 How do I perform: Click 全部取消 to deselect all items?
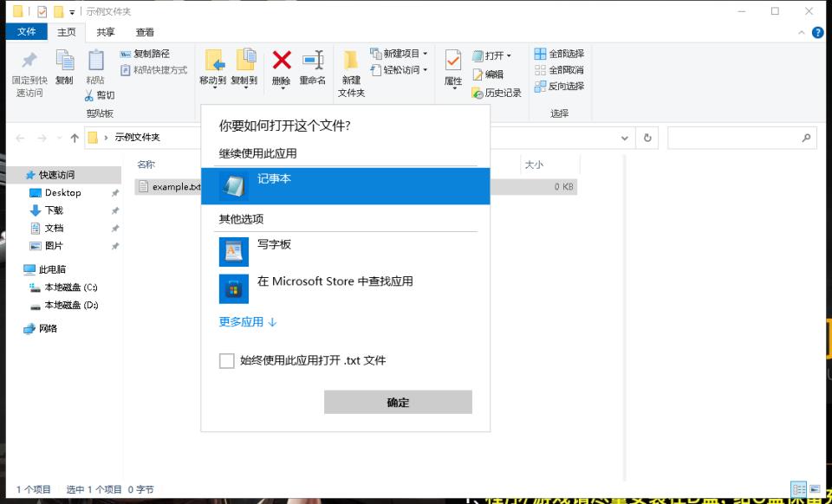558,69
